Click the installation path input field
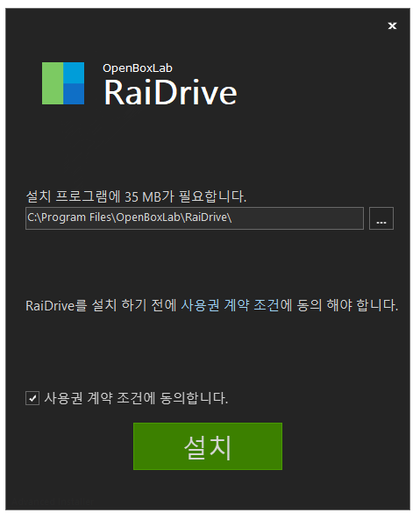The height and width of the screenshot is (520, 420). pyautogui.click(x=195, y=217)
